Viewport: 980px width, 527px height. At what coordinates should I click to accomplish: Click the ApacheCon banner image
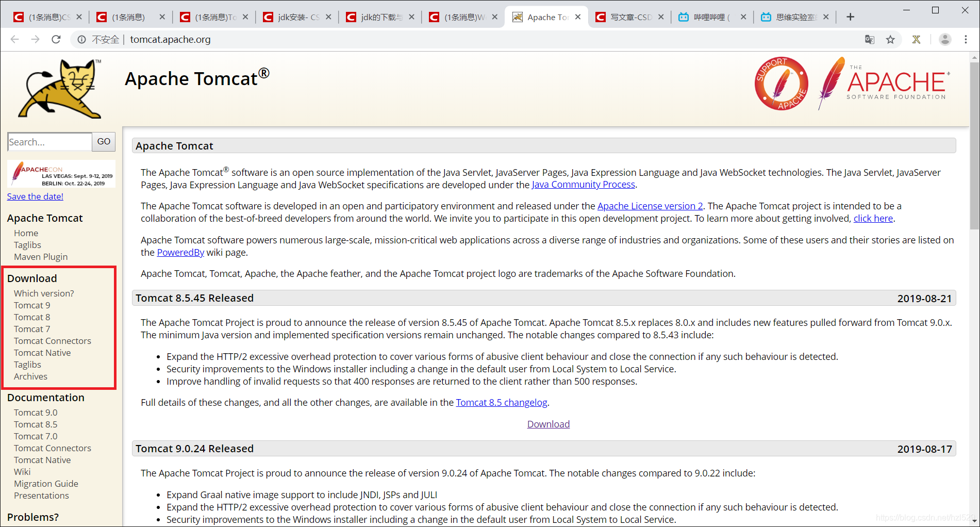point(61,174)
